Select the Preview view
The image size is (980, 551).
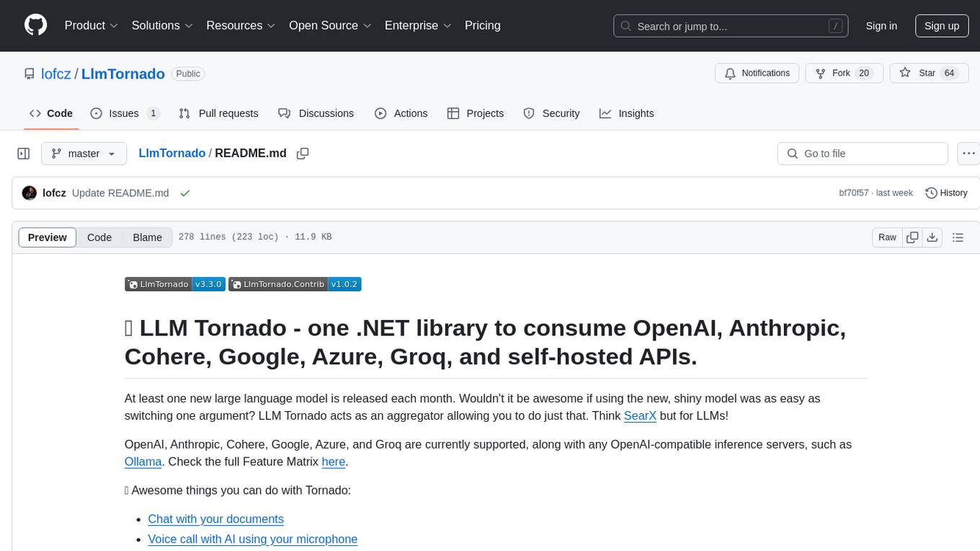(48, 237)
